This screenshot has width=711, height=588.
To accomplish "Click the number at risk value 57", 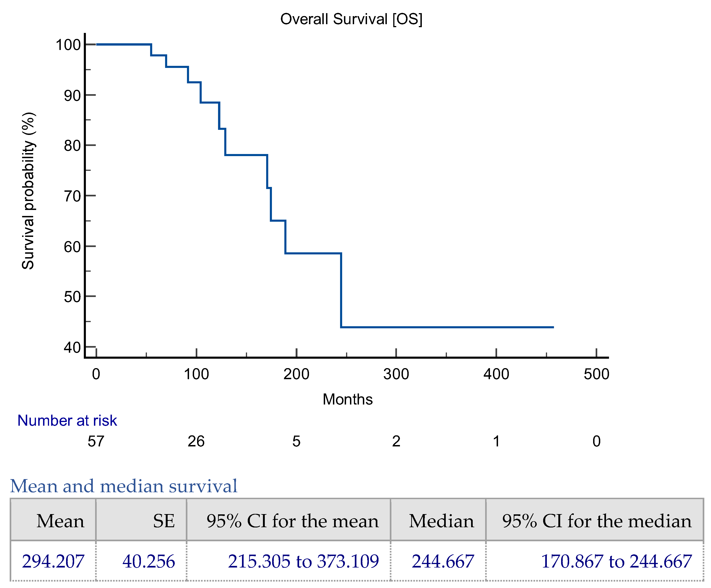I will (96, 441).
